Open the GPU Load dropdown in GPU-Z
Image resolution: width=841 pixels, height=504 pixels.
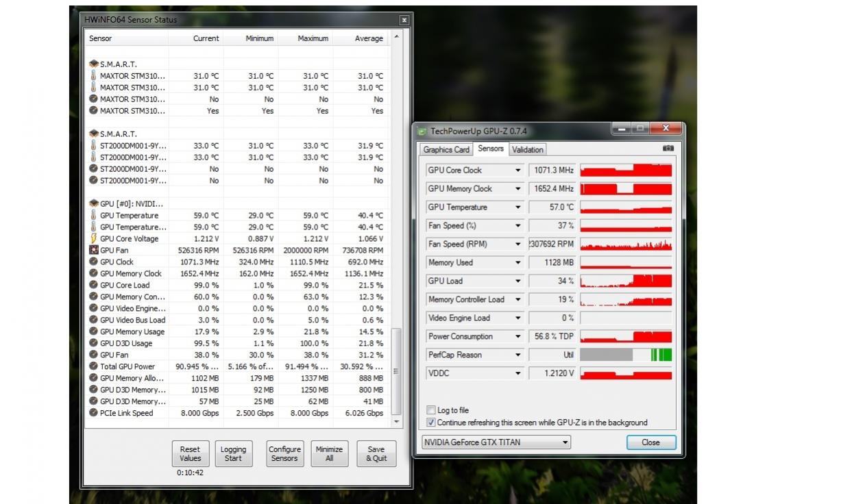coord(517,281)
